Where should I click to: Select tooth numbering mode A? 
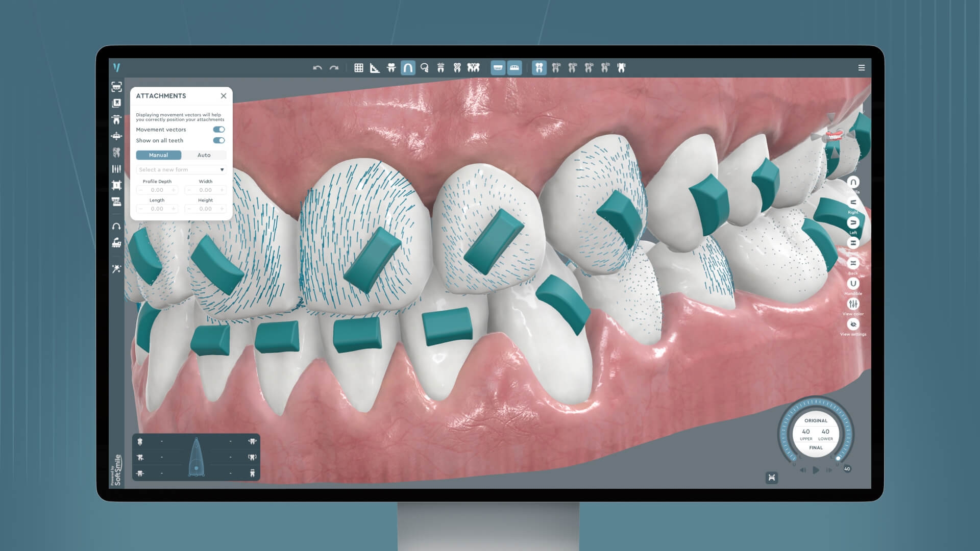tap(539, 68)
